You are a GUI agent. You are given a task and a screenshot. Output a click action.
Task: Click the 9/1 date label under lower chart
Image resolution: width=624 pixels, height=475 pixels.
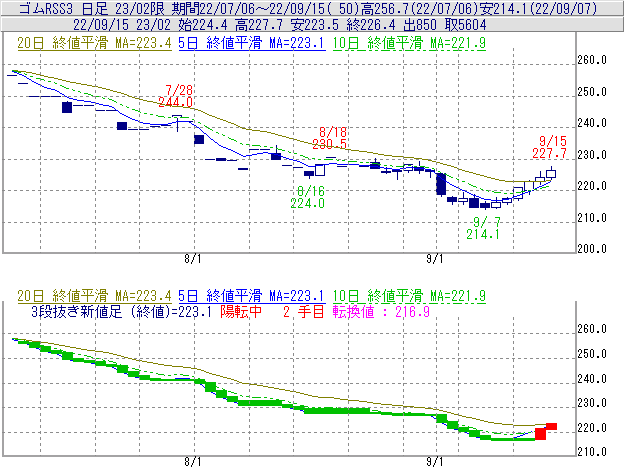(x=435, y=462)
